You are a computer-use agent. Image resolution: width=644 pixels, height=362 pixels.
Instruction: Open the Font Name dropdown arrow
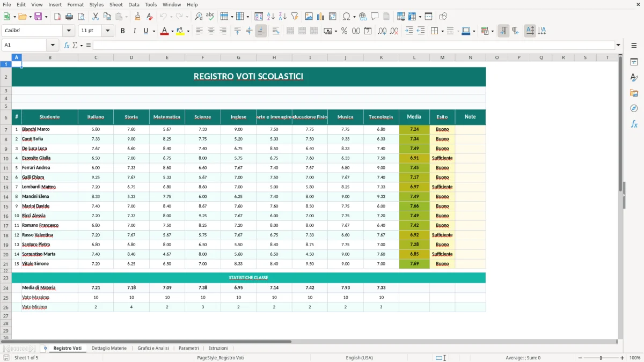point(69,31)
